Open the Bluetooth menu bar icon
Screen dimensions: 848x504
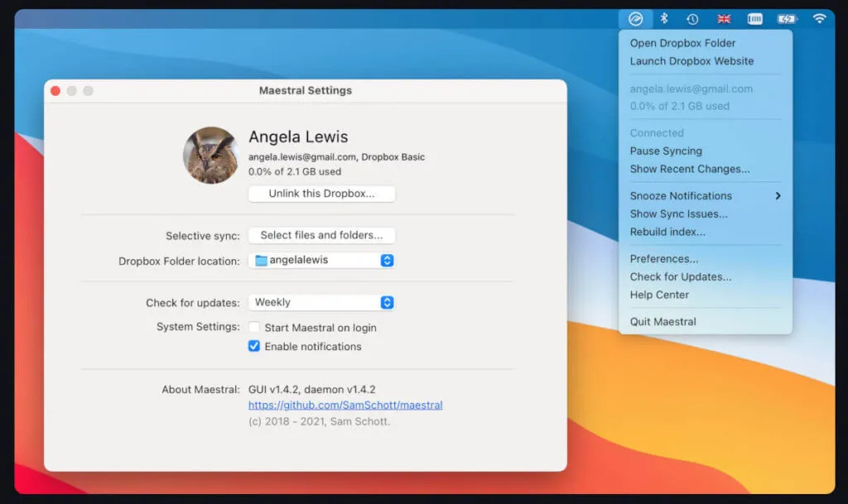click(x=664, y=17)
